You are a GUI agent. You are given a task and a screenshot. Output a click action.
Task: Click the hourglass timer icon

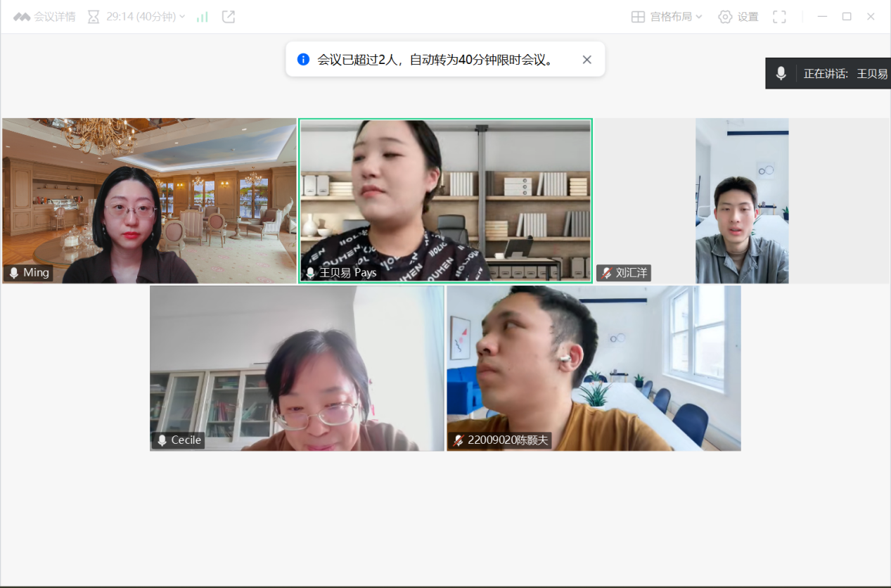click(94, 17)
